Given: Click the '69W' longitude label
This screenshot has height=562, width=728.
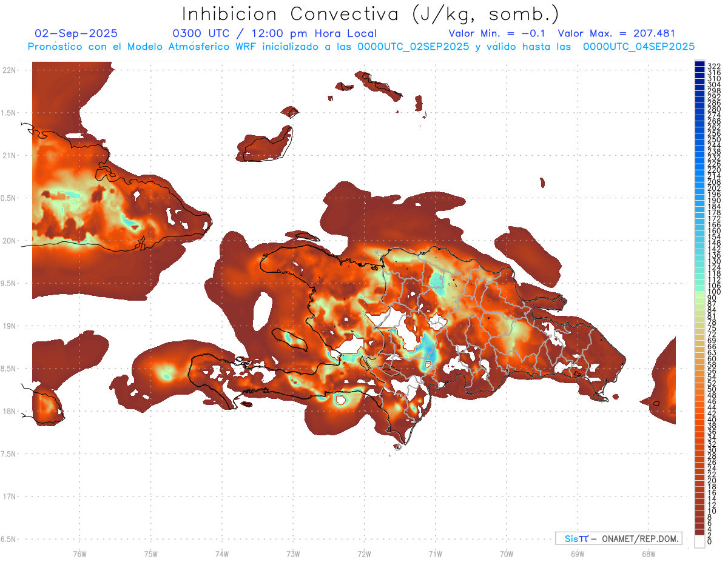Looking at the screenshot, I should click(x=578, y=554).
